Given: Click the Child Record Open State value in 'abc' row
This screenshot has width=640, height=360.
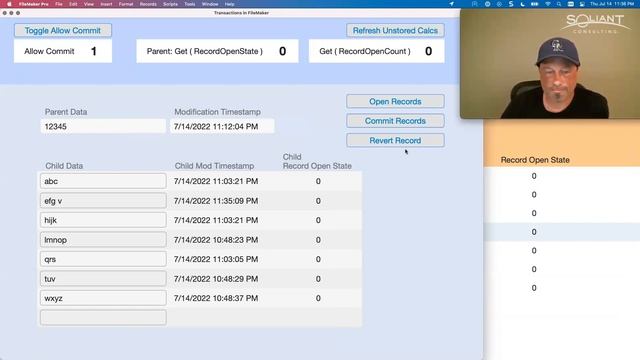Looking at the screenshot, I should click(x=318, y=181).
